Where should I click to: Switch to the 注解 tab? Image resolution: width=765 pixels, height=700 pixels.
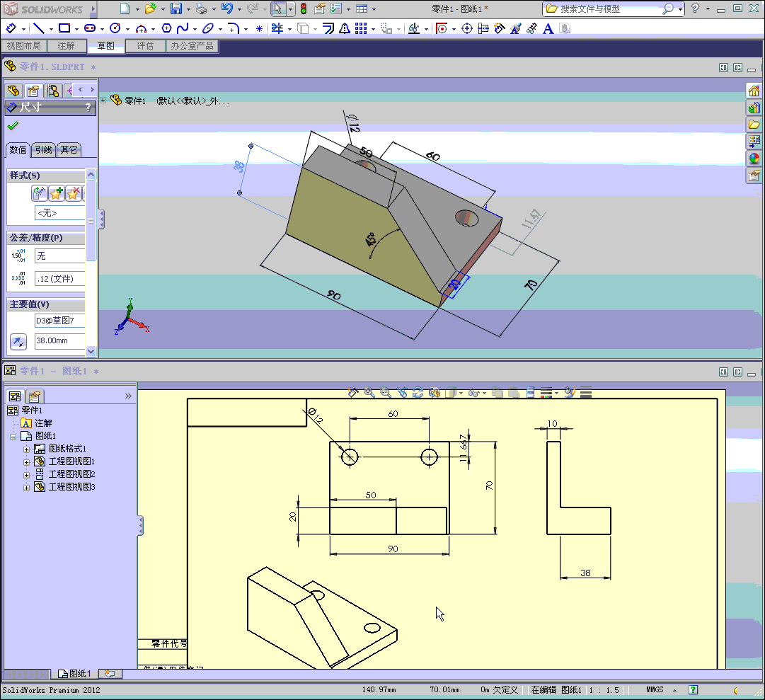(x=67, y=46)
